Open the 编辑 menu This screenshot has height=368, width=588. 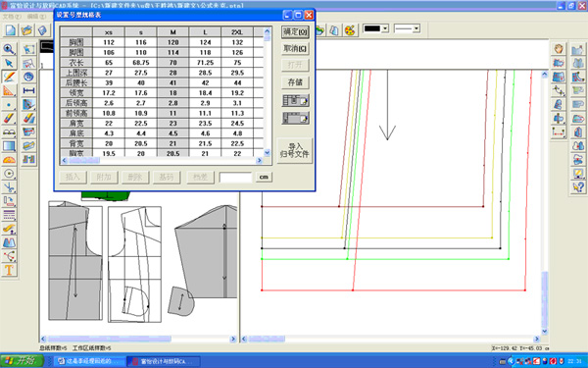36,17
